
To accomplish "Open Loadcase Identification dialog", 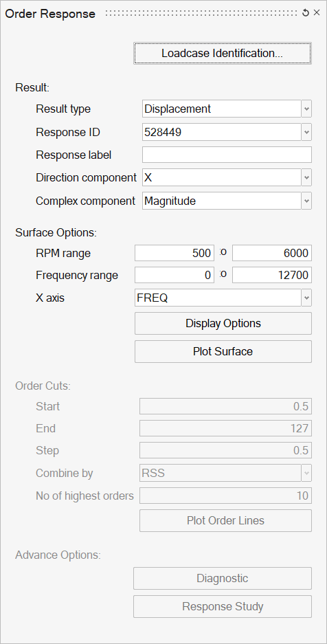I will tap(223, 54).
